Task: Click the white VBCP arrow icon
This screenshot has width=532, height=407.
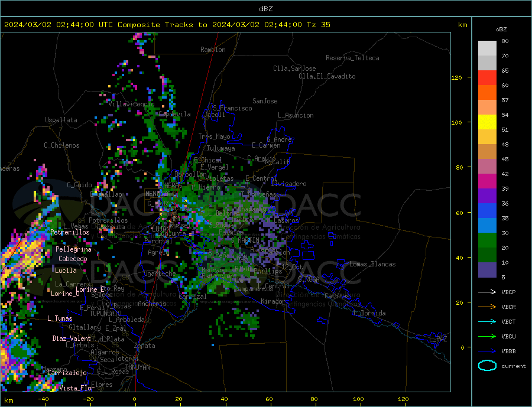Action: pos(487,292)
